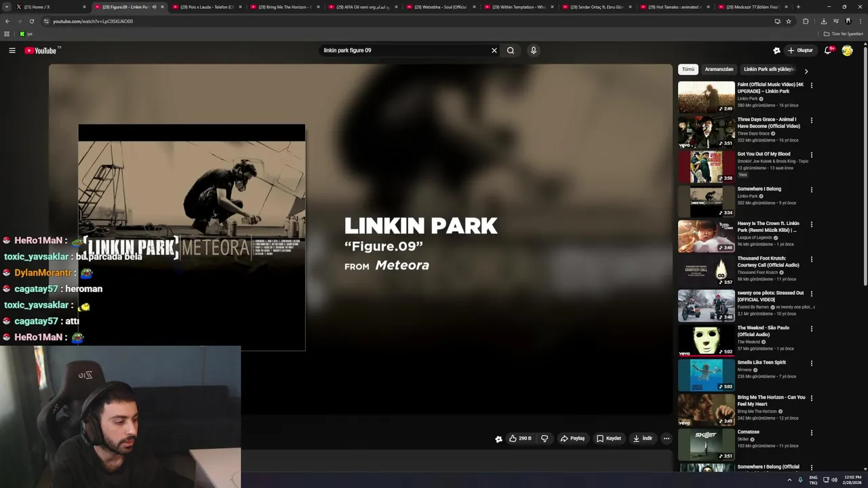This screenshot has width=868, height=488.
Task: Select the Tümü filter chip
Action: pos(688,69)
